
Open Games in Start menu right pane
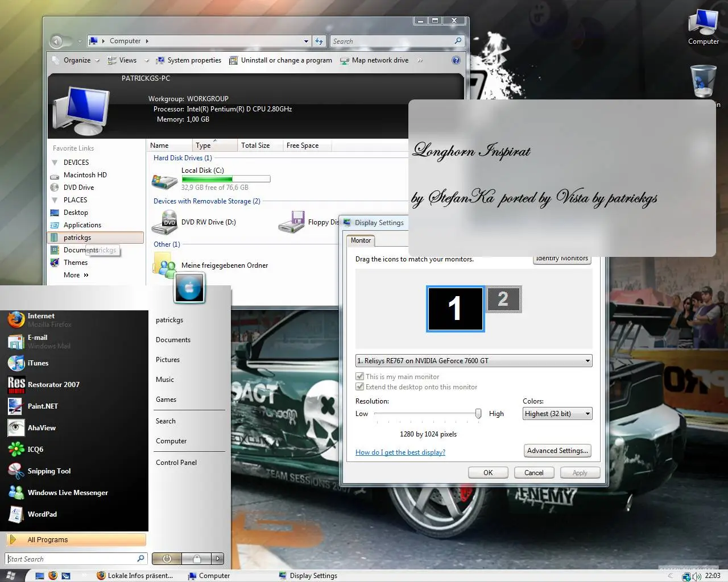coord(166,400)
